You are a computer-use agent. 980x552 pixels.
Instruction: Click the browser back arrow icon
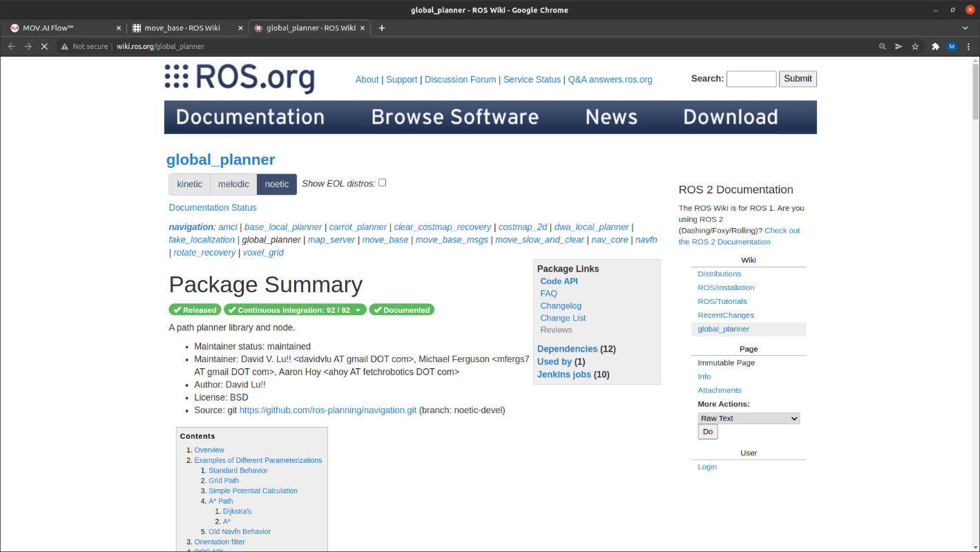(12, 46)
